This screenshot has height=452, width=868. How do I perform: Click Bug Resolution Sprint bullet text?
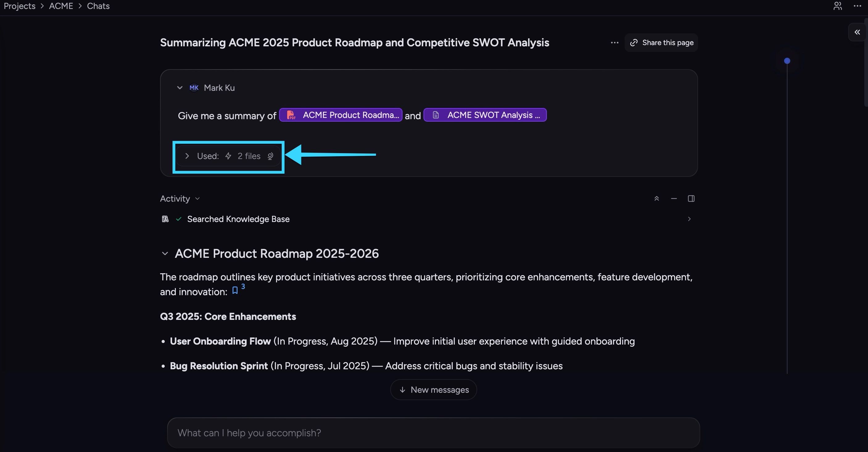click(x=366, y=366)
